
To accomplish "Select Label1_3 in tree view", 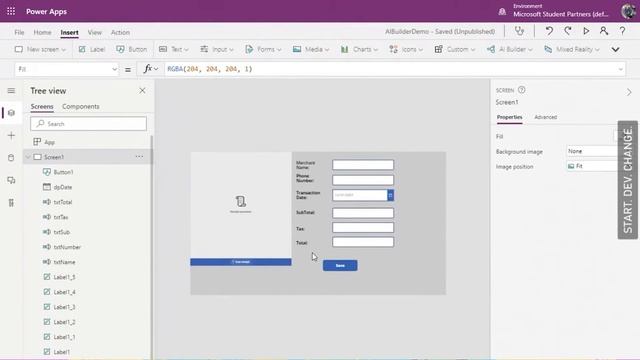I will pyautogui.click(x=64, y=307).
